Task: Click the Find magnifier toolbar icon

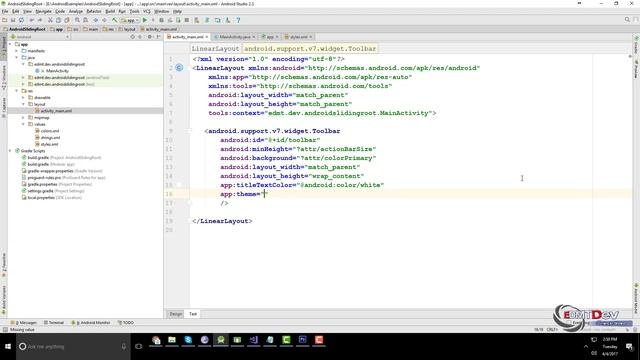Action: 77,20
